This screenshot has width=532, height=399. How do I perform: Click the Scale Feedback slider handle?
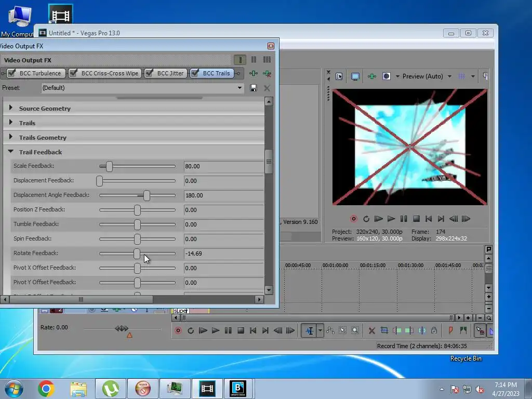(109, 166)
